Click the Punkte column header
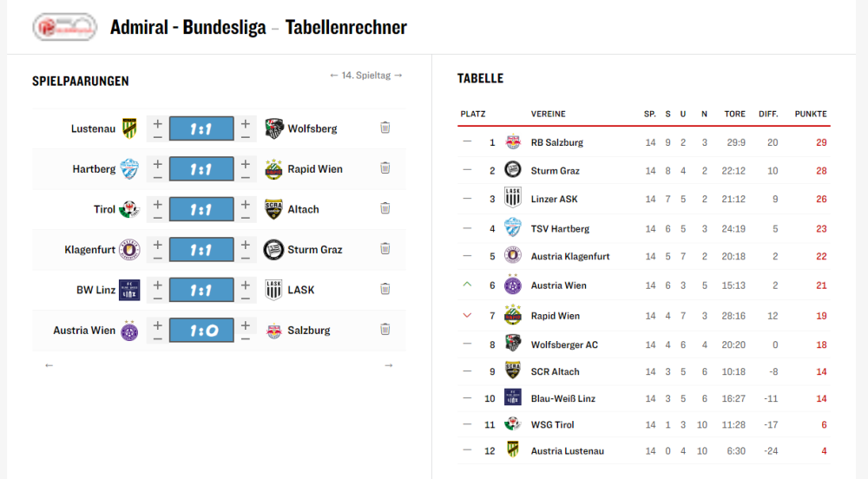Image resolution: width=868 pixels, height=479 pixels. pos(811,114)
